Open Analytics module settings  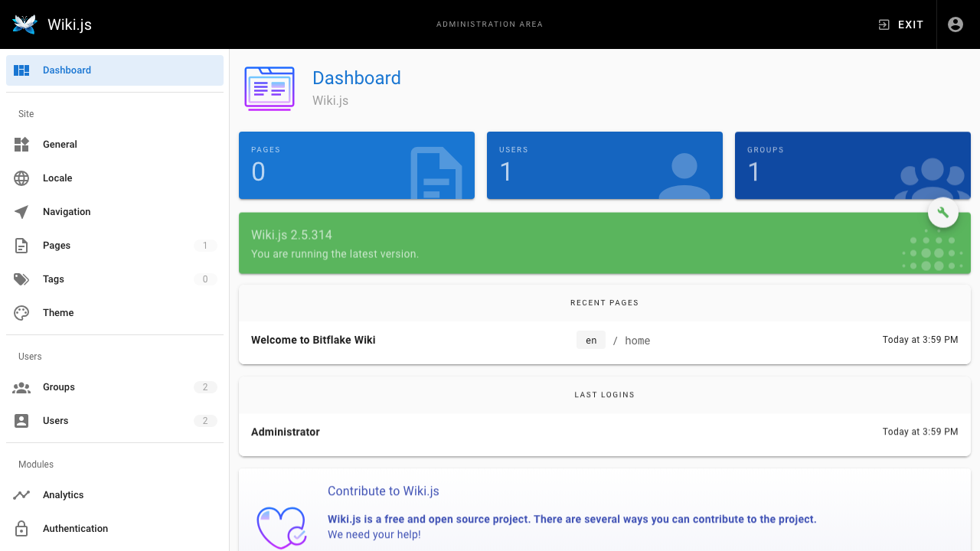pyautogui.click(x=115, y=495)
